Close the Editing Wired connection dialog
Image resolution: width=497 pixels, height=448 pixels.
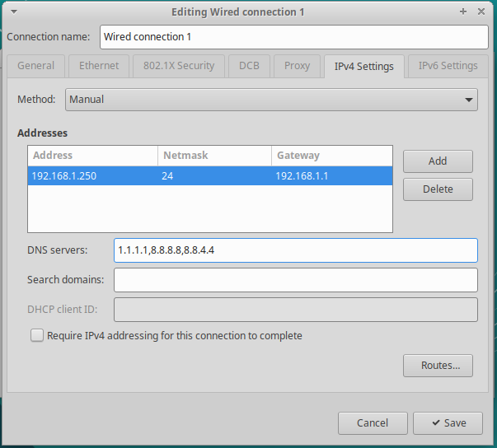(481, 12)
